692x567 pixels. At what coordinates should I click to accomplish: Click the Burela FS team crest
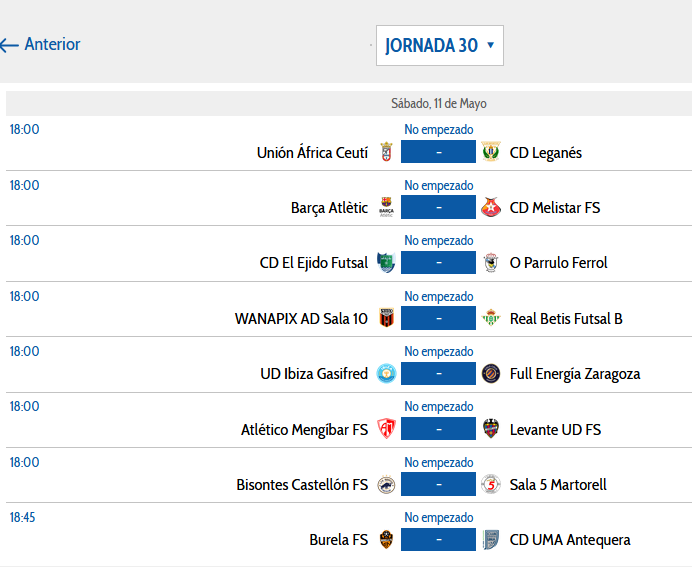point(386,539)
